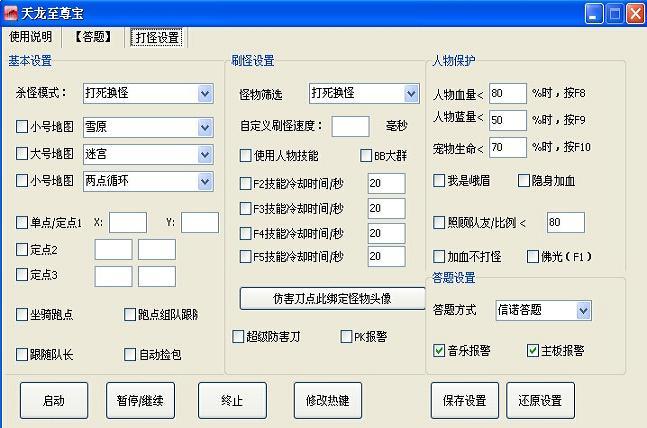The image size is (647, 428).
Task: Toggle the 超级防害刀 checkbox
Action: pos(238,336)
